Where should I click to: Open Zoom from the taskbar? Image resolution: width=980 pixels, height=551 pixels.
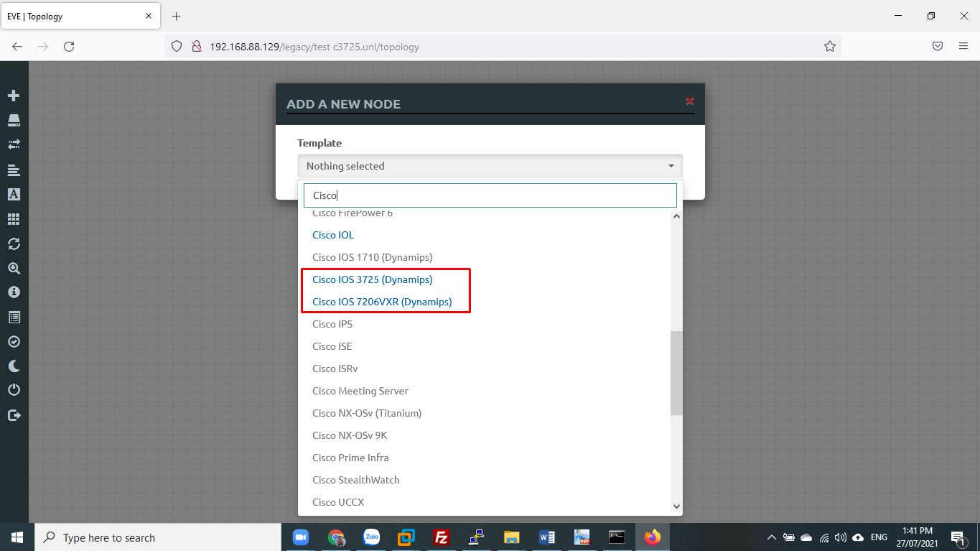300,537
